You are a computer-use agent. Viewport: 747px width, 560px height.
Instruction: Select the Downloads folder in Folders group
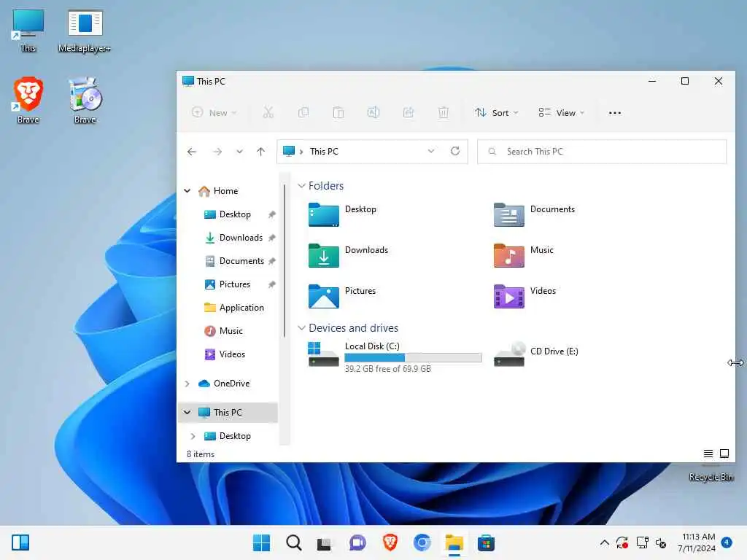(348, 255)
